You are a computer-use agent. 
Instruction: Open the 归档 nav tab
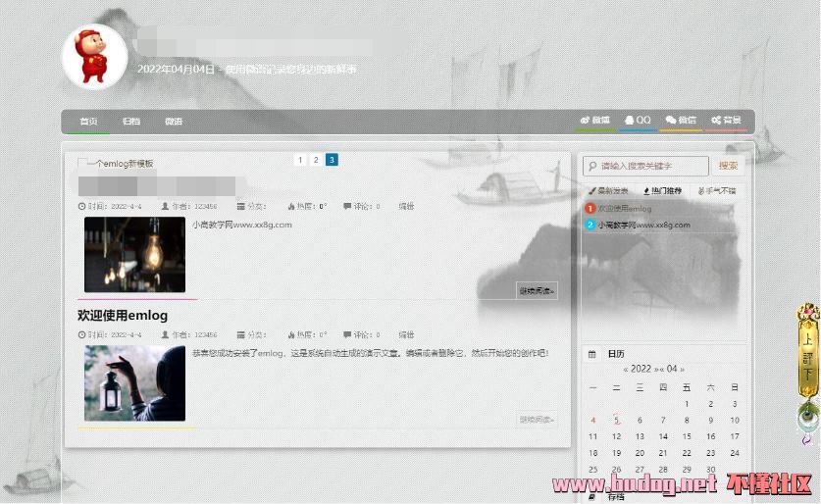point(130,122)
